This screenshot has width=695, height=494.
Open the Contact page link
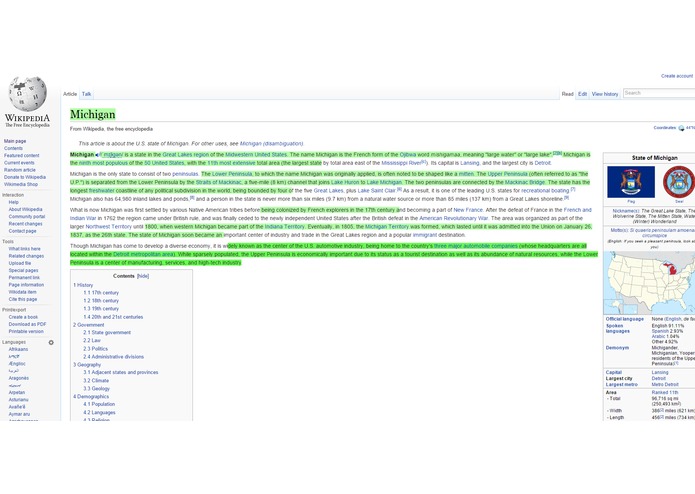tap(23, 231)
